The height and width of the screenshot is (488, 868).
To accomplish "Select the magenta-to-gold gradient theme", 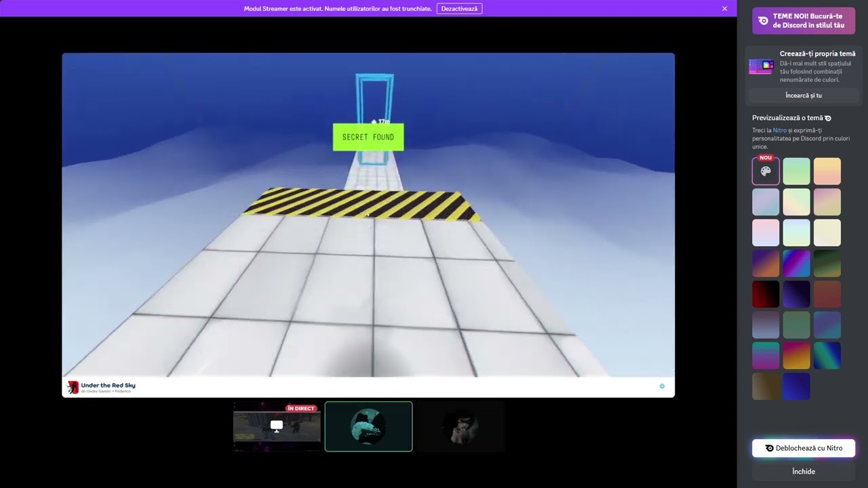I will (797, 356).
